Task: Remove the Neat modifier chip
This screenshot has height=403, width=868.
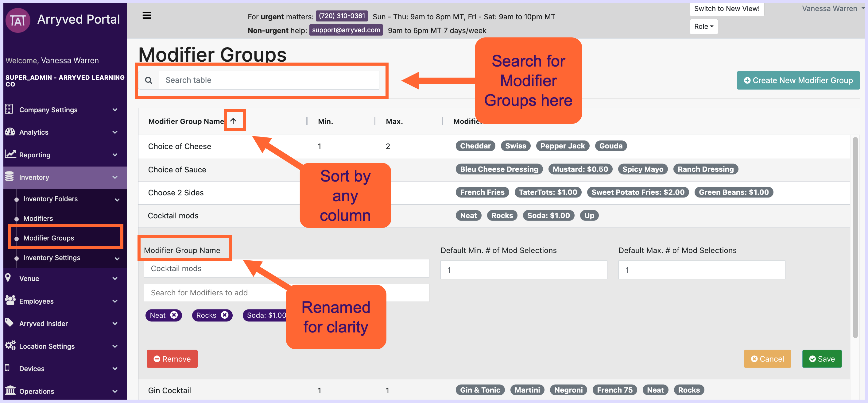Action: [174, 315]
